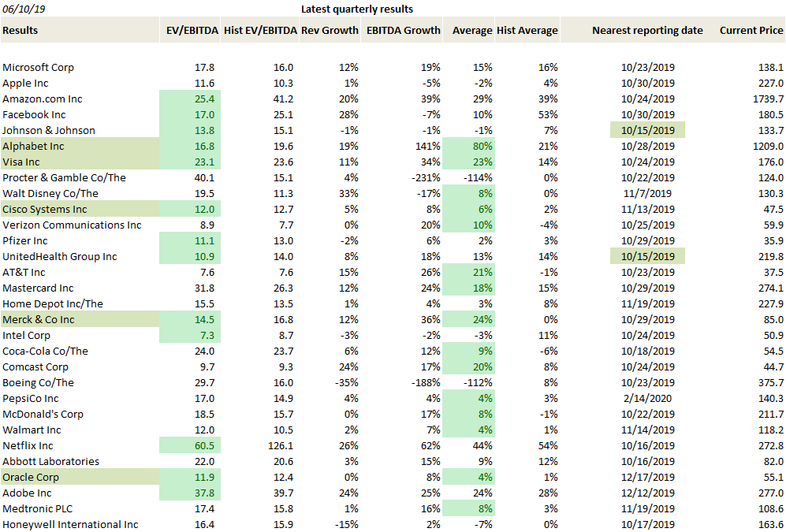Select the Oracle Corp name cell
The image size is (786, 532).
pos(80,477)
